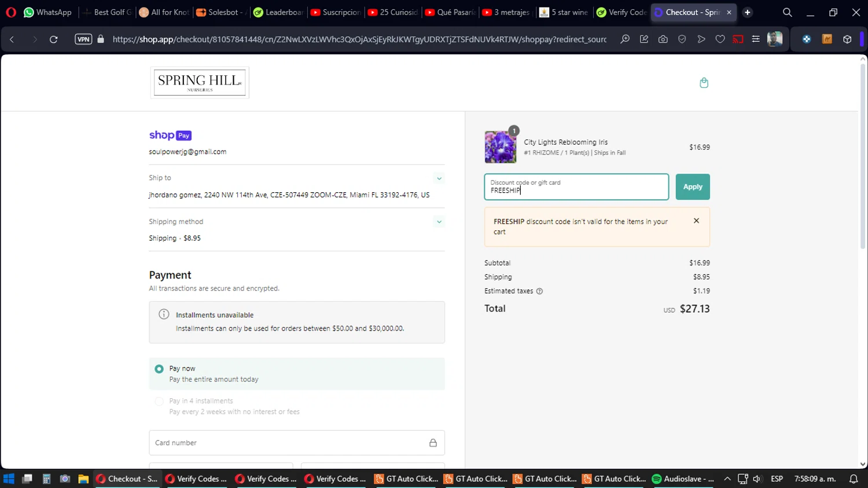
Task: Open File Explorer from the taskbar
Action: tap(83, 479)
